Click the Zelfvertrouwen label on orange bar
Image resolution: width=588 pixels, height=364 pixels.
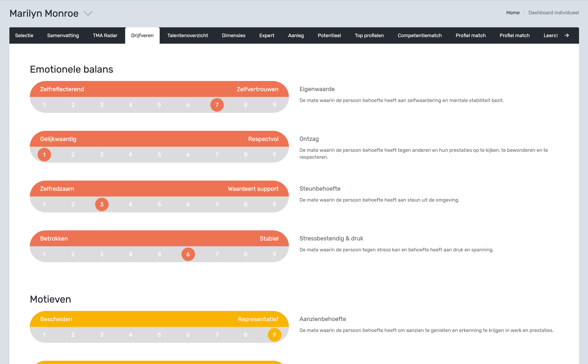point(257,89)
